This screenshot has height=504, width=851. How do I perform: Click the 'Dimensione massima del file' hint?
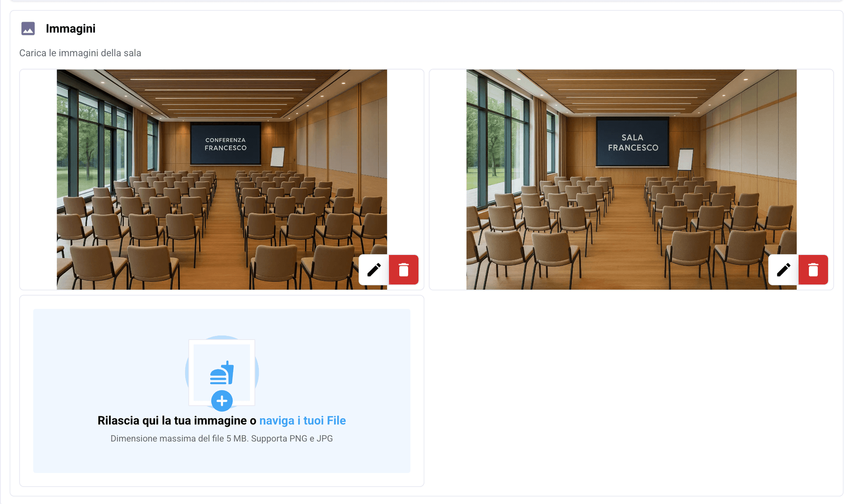[222, 438]
